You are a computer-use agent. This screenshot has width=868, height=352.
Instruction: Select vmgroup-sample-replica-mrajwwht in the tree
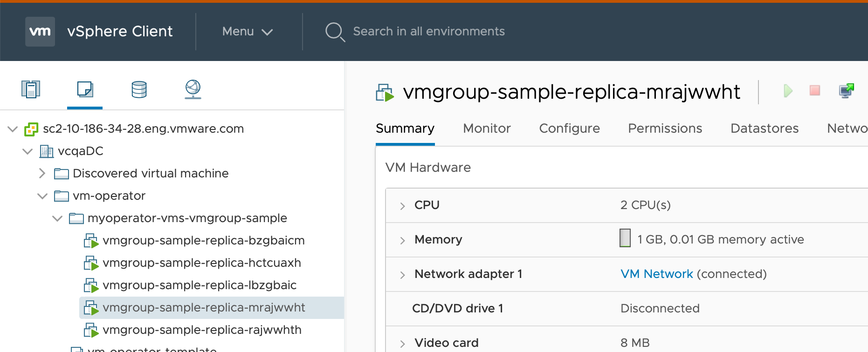coord(204,307)
